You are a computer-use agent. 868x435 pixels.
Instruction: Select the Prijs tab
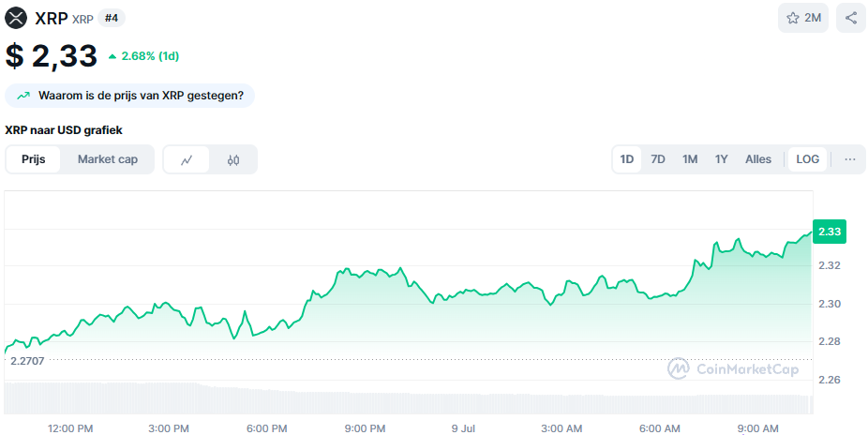33,159
